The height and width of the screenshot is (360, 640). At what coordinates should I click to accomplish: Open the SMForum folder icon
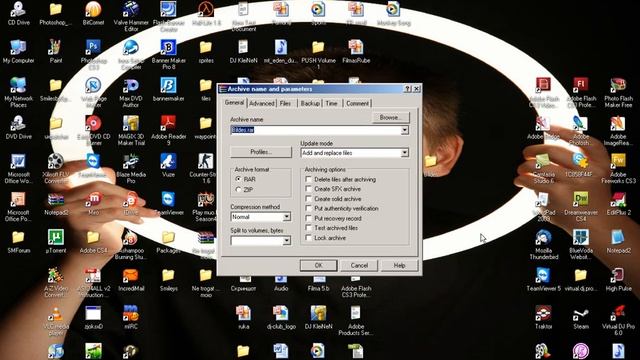pos(18,241)
